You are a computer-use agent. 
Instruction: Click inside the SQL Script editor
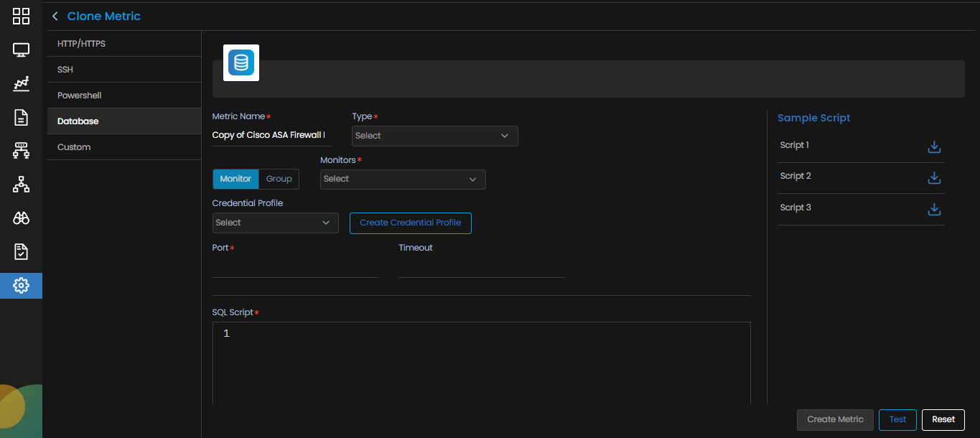click(x=482, y=363)
